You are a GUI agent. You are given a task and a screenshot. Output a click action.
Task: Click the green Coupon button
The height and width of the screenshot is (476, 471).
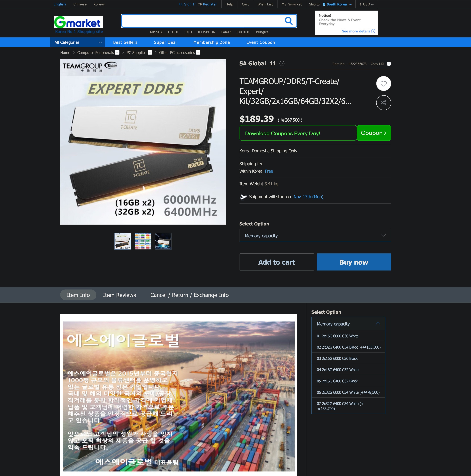pyautogui.click(x=373, y=133)
